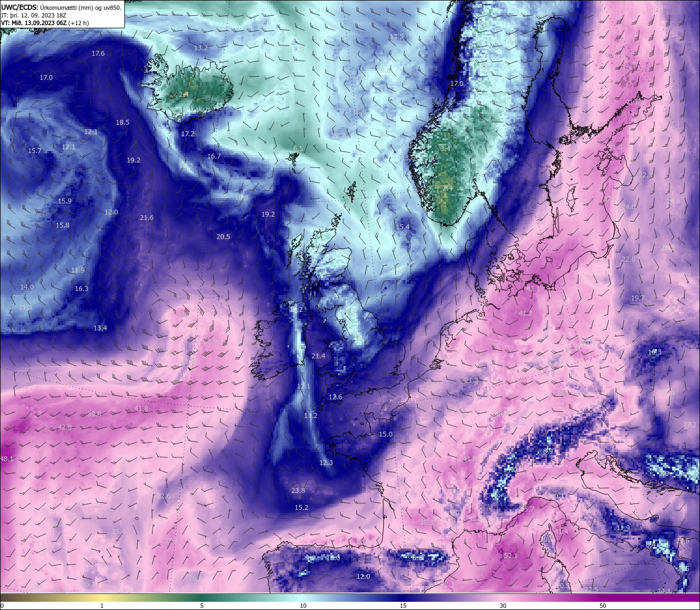Click the 48.1 value at the map edge

pos(7,459)
